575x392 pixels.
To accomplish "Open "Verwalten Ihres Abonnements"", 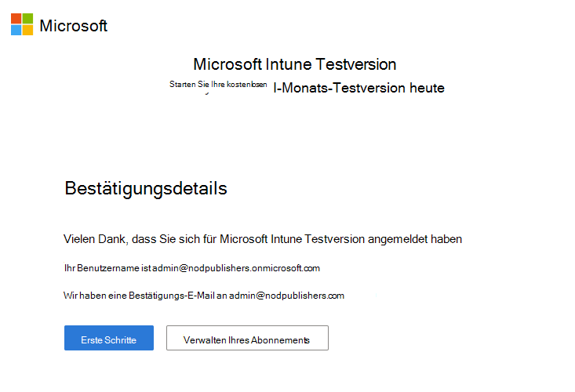I will [247, 339].
